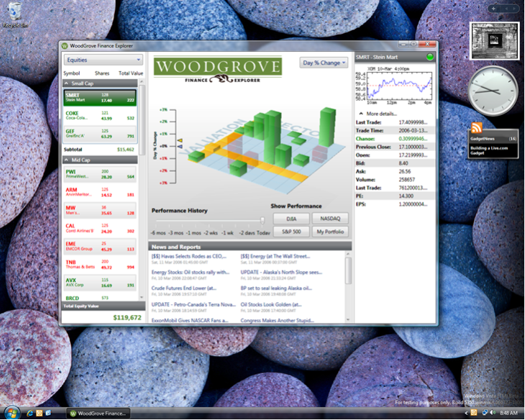Collapse the Mid Cap group
The width and height of the screenshot is (525, 420).
[x=66, y=160]
